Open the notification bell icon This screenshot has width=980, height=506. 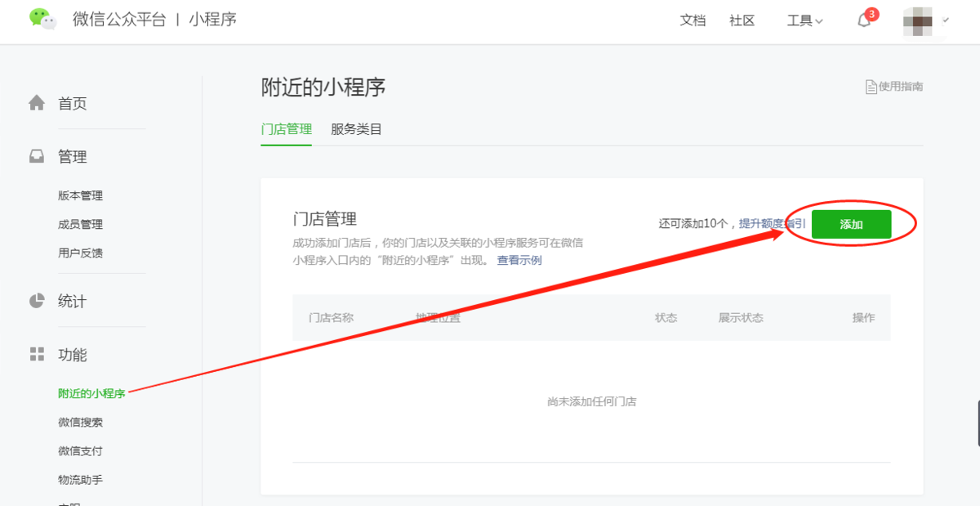[864, 21]
